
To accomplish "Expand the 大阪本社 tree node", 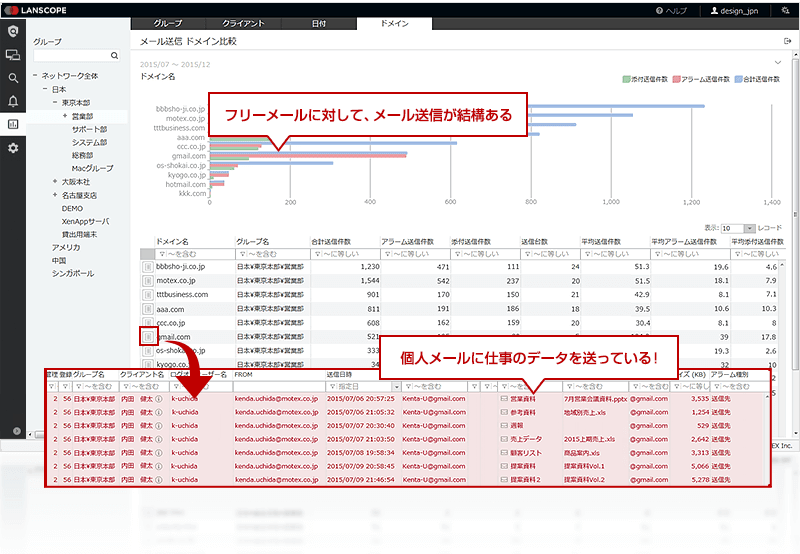I will pyautogui.click(x=55, y=181).
